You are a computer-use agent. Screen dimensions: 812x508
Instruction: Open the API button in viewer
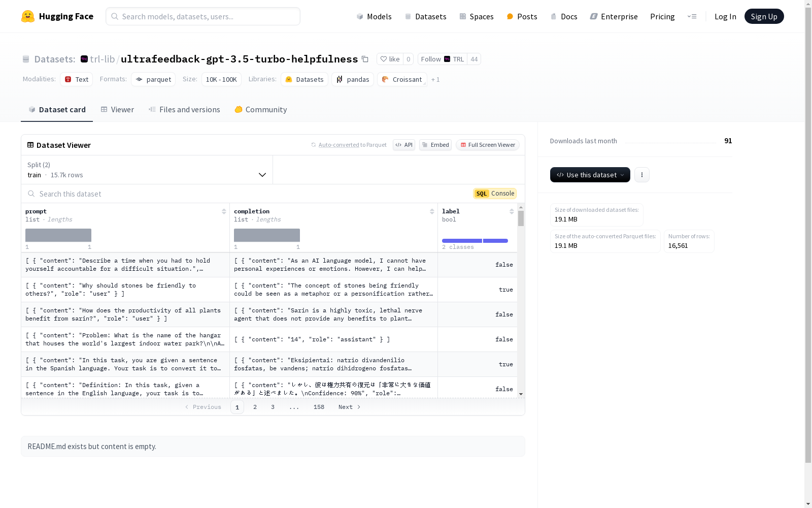pyautogui.click(x=404, y=145)
